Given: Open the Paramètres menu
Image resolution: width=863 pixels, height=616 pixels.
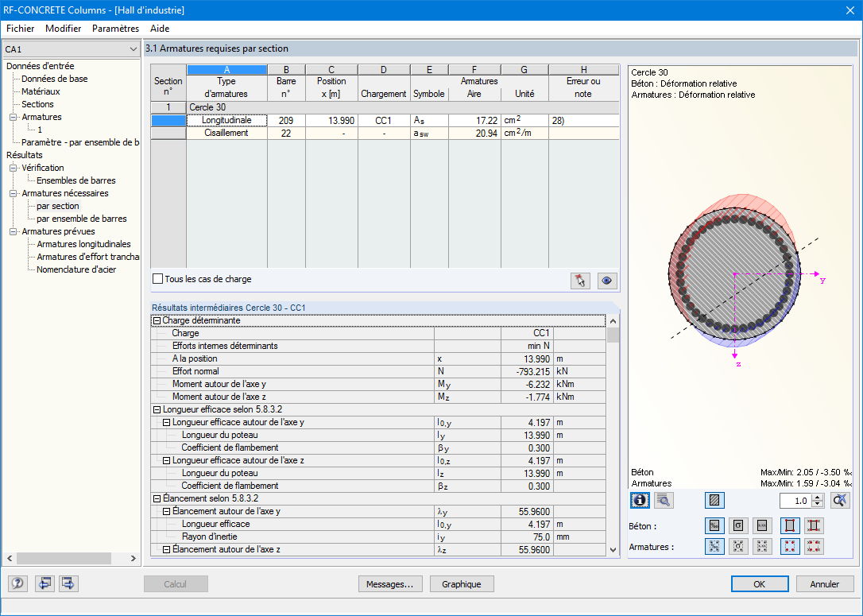Looking at the screenshot, I should 115,28.
